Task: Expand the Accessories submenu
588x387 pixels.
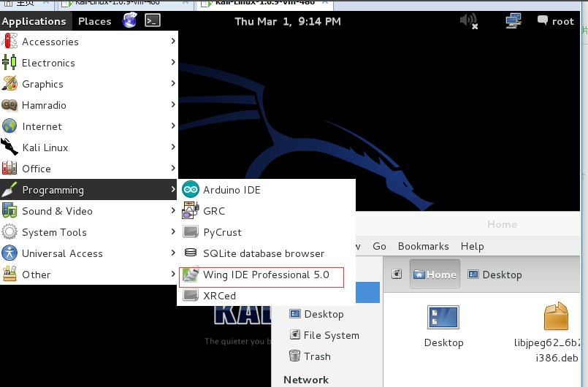Action: (x=89, y=41)
